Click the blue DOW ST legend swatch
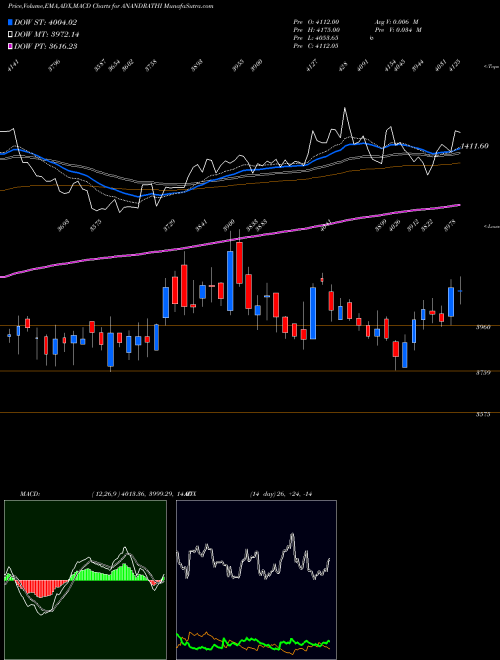500x660 pixels. tap(10, 22)
